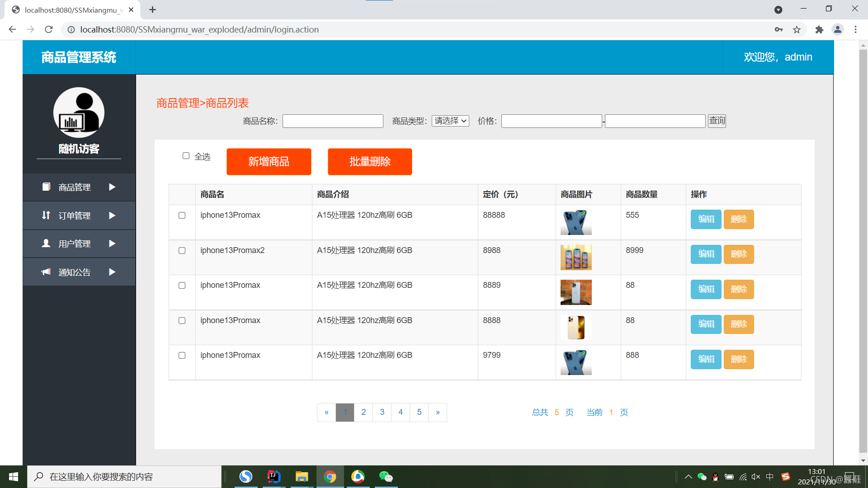Click the QQ penguin tray icon
The width and height of the screenshot is (868, 488).
click(715, 477)
